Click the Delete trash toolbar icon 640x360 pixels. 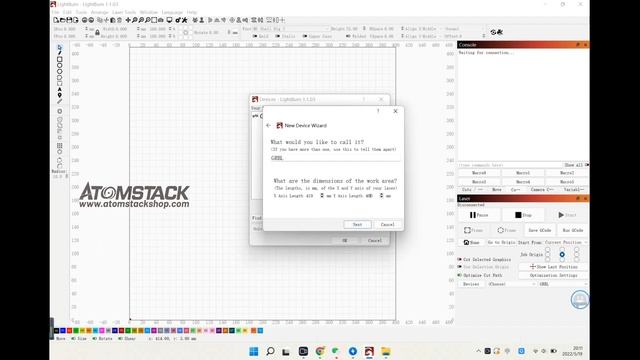click(x=119, y=20)
